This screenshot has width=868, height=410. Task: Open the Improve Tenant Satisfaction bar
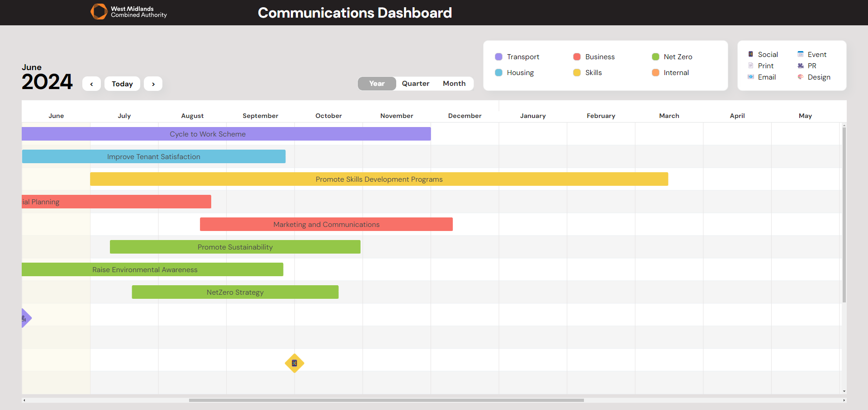pos(154,156)
